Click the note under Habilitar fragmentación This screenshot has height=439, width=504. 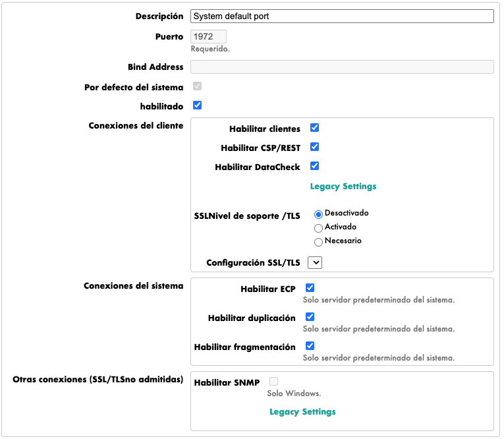[379, 358]
